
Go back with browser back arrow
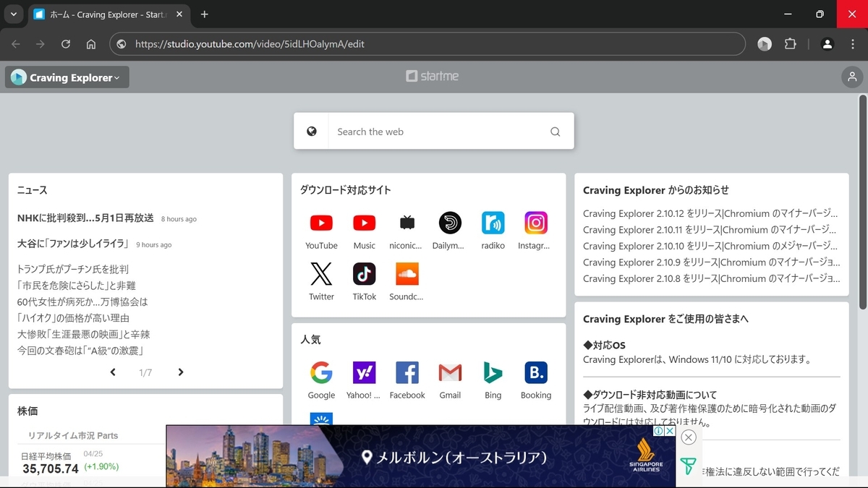16,44
